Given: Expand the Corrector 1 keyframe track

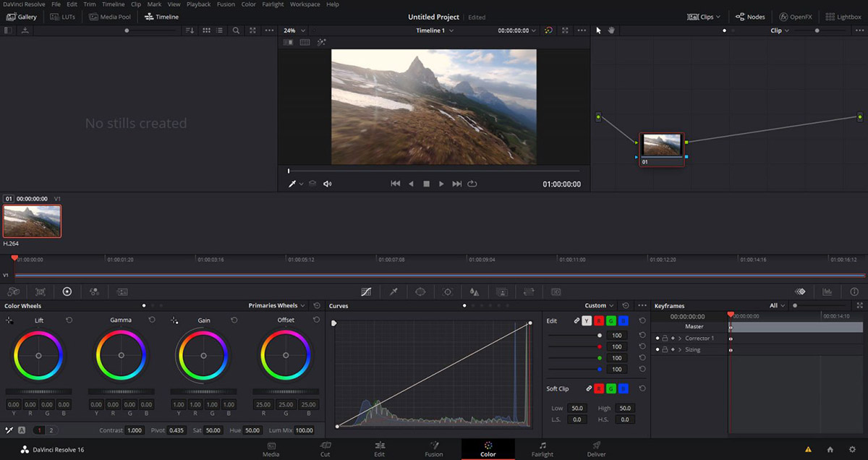Looking at the screenshot, I should pyautogui.click(x=680, y=338).
